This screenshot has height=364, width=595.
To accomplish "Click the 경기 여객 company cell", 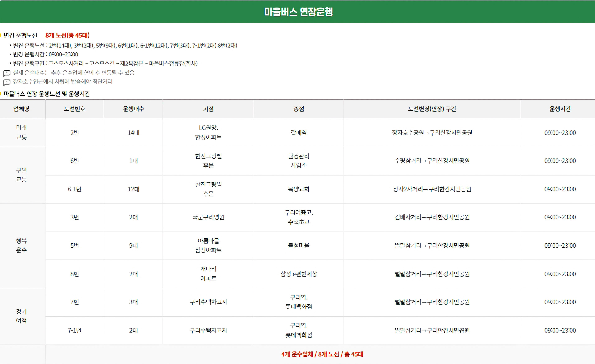I will pyautogui.click(x=21, y=316).
